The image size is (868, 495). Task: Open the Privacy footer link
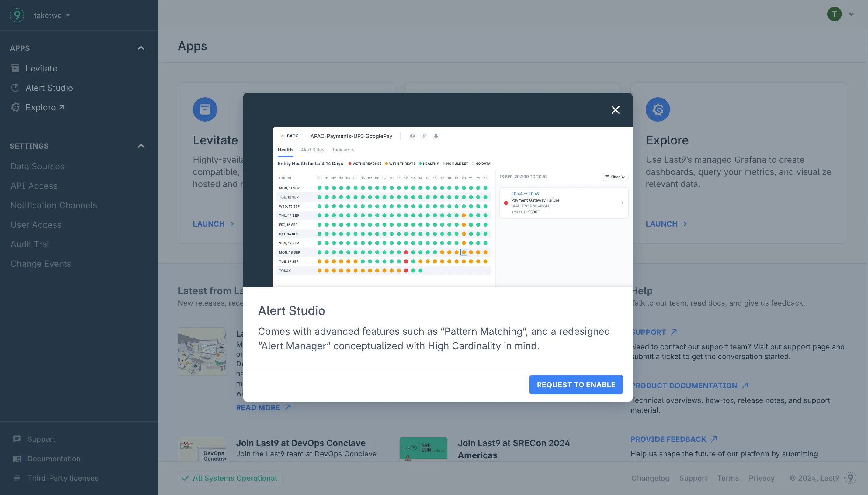coord(761,478)
